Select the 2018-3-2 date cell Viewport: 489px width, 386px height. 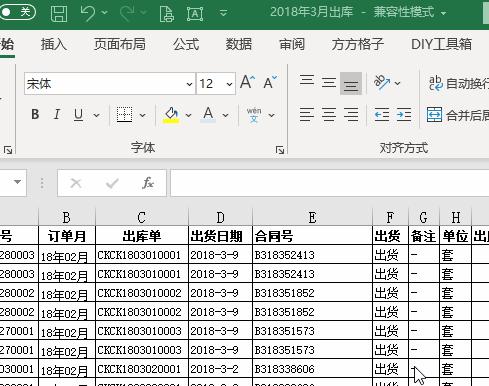click(220, 369)
